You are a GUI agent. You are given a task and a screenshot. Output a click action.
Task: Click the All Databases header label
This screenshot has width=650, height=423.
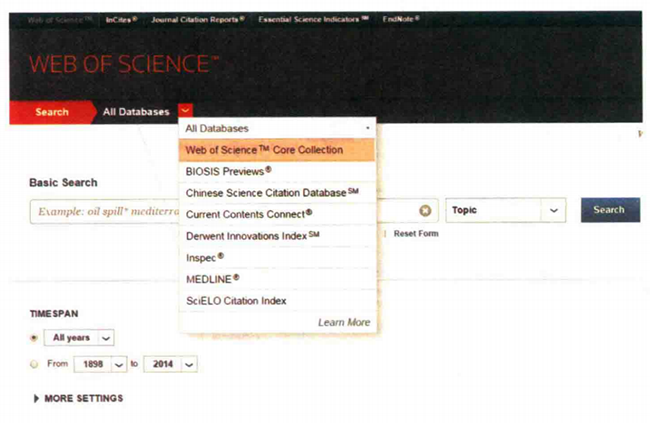136,112
